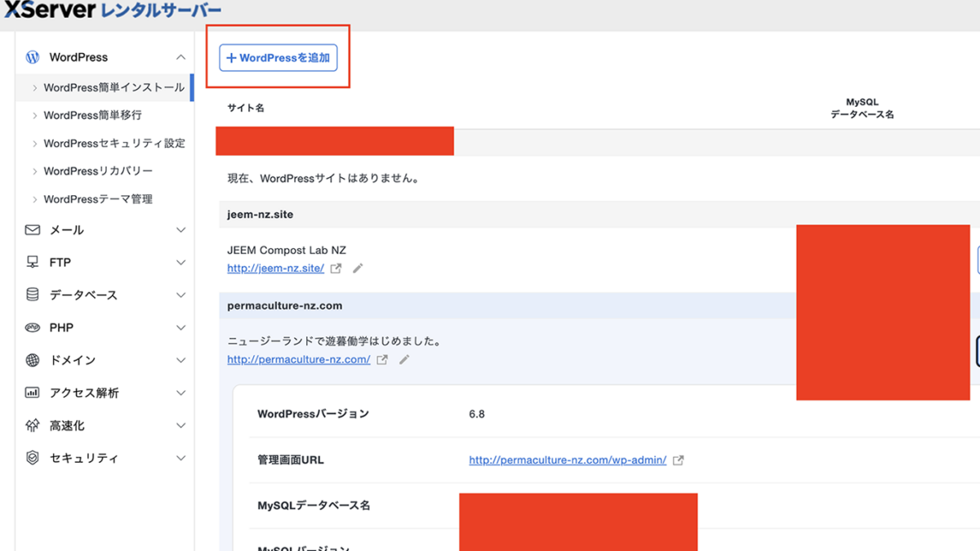The height and width of the screenshot is (551, 980).
Task: Click external link icon next to wp-admin URL
Action: pos(678,460)
